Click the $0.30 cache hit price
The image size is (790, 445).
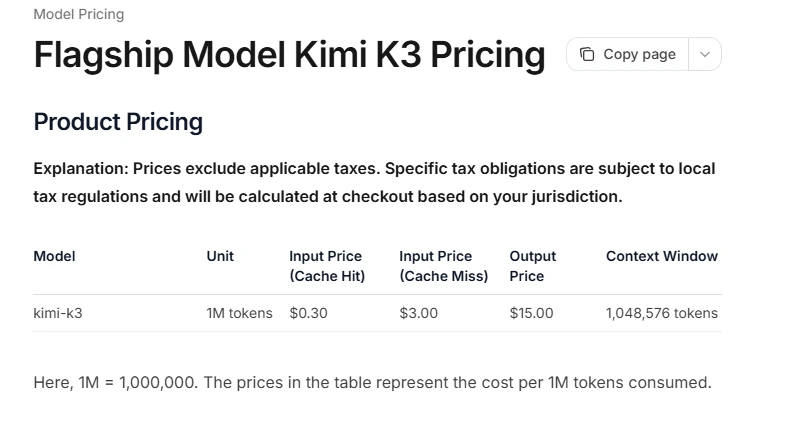pyautogui.click(x=308, y=313)
